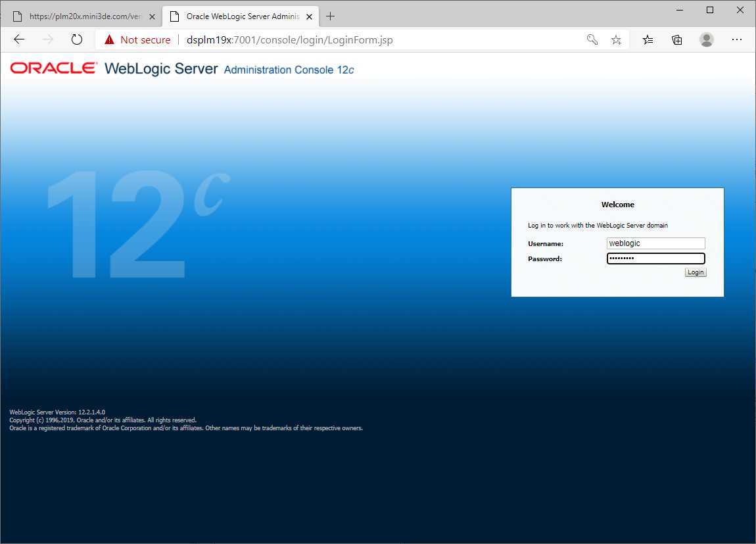Click the address bar URL
Screen dimensions: 756x544
[289, 39]
